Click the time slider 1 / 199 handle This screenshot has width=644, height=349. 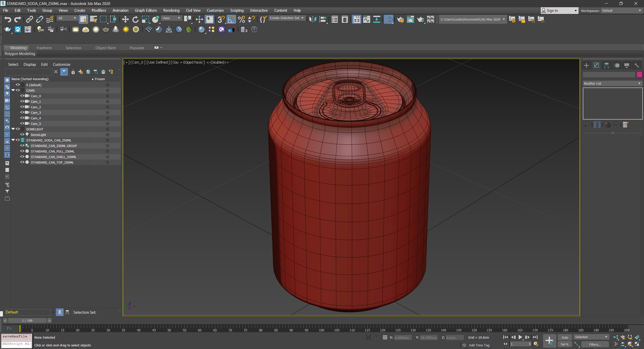coord(27,321)
